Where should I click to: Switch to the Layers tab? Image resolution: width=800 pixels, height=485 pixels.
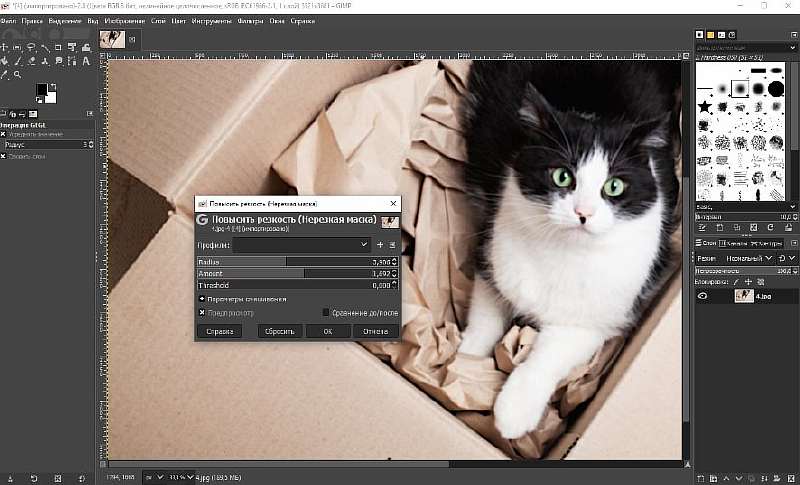click(x=707, y=243)
